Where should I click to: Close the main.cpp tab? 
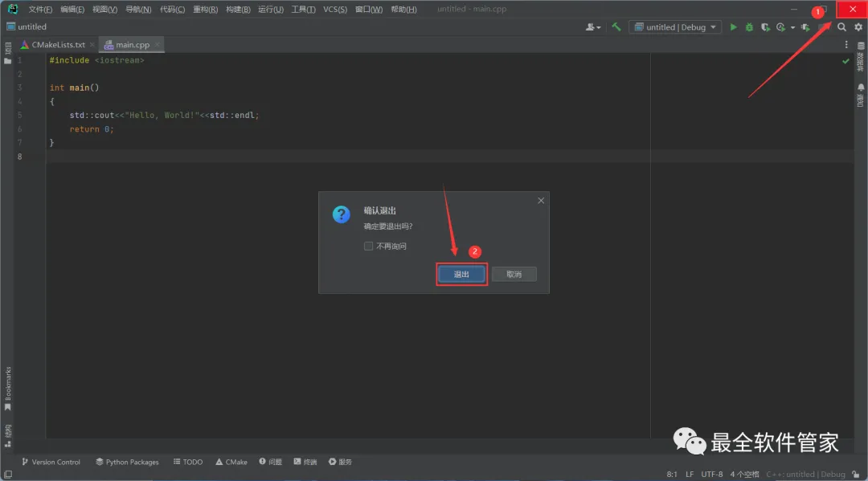pos(158,45)
